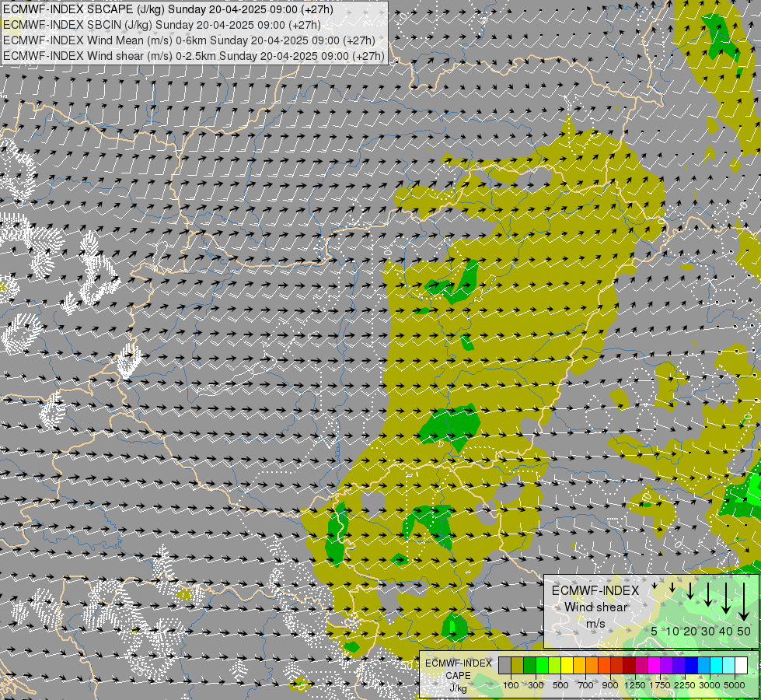
Task: Click the Wind Mean 0-6km title line
Action: click(189, 40)
